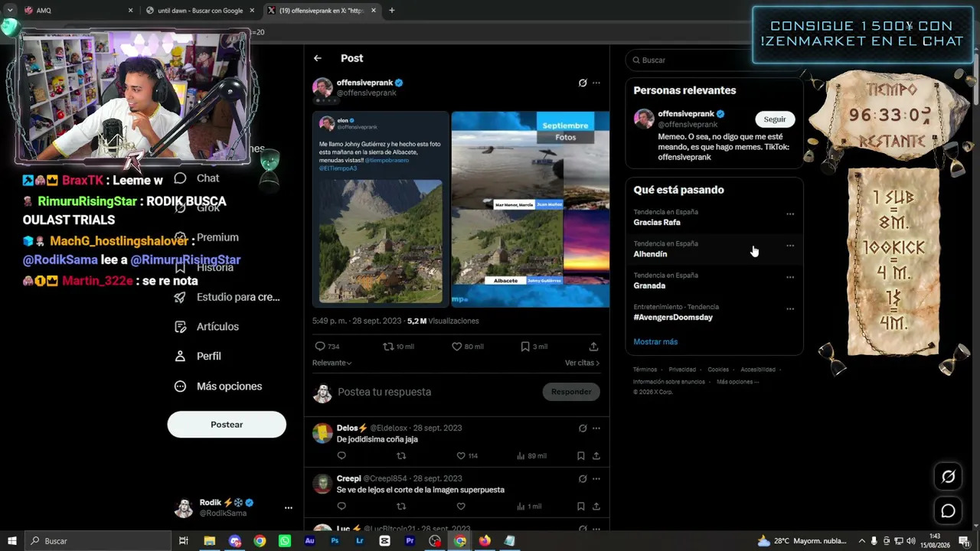Open Más opciones in X sidebar

pos(218,386)
